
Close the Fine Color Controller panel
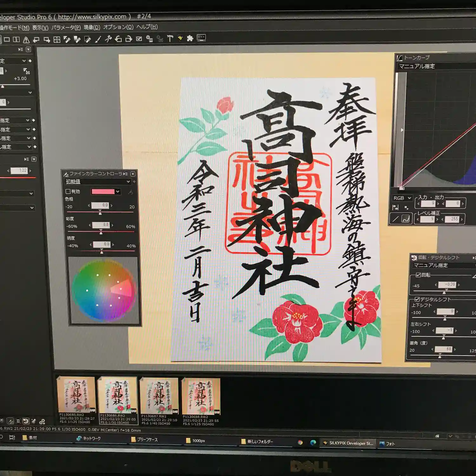(x=133, y=174)
